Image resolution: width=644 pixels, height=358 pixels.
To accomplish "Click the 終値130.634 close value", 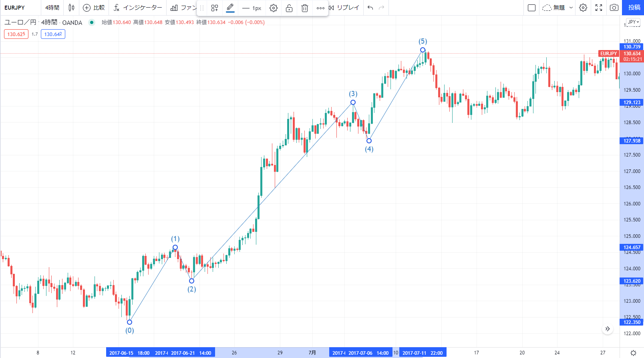I will click(x=211, y=22).
